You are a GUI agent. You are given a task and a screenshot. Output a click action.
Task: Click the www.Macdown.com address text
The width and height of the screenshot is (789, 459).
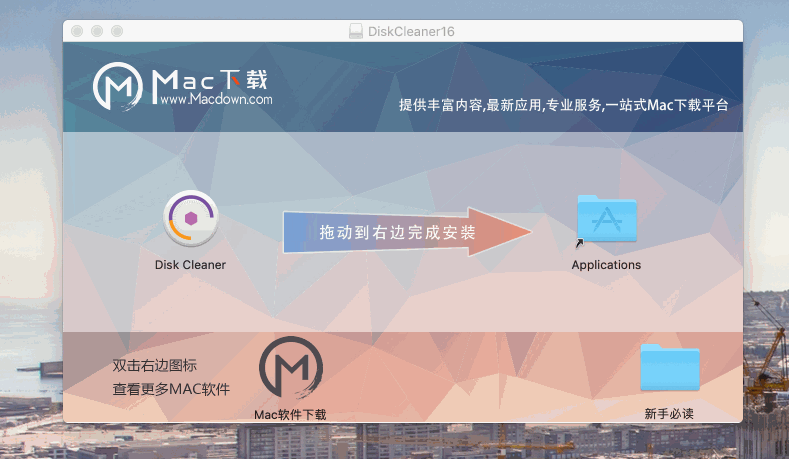[216, 99]
